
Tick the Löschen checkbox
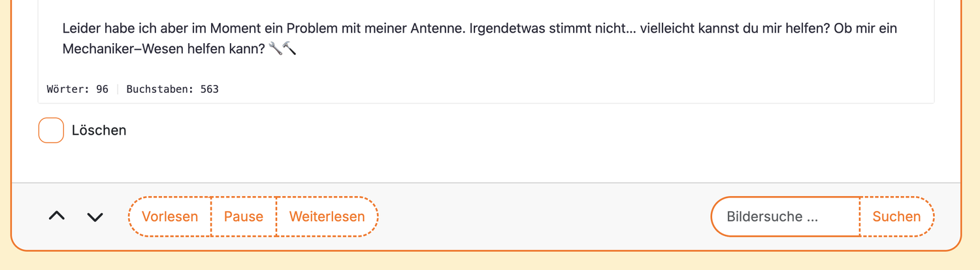tap(51, 130)
